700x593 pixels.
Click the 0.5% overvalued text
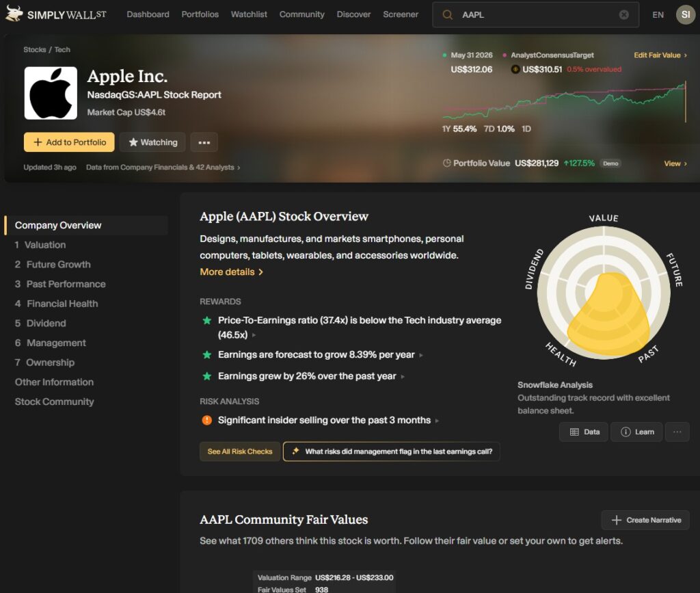594,70
